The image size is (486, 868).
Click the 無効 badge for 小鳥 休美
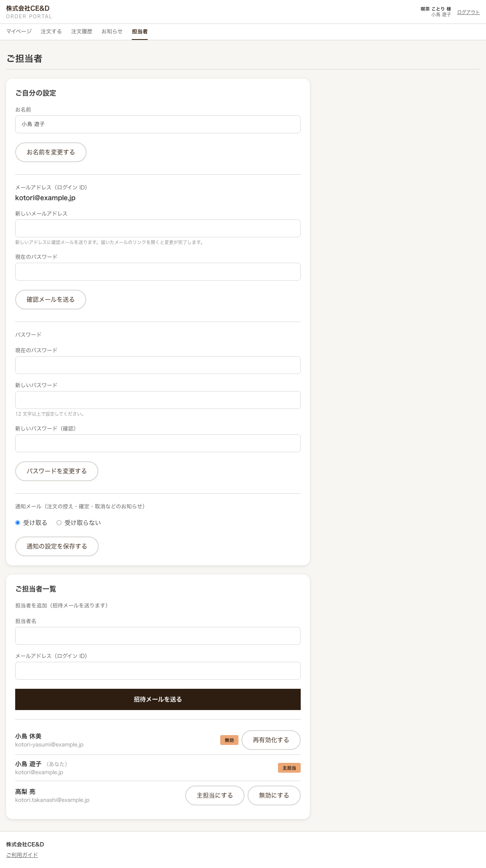(229, 740)
